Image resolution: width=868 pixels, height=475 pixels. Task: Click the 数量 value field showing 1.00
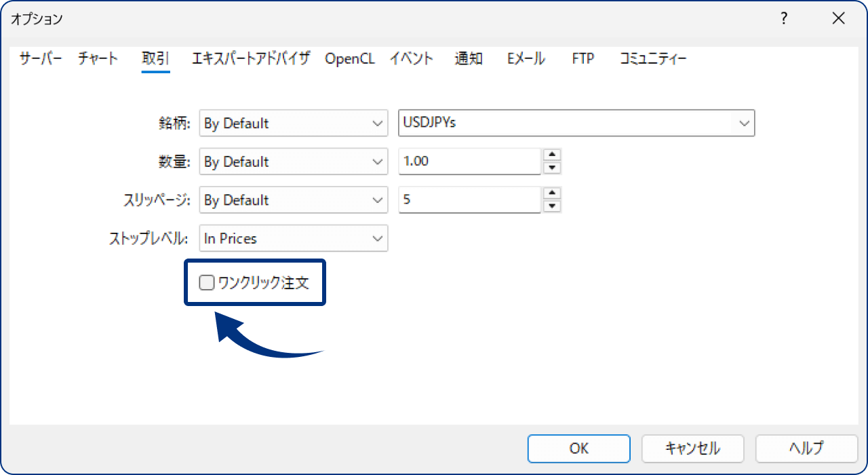(469, 161)
